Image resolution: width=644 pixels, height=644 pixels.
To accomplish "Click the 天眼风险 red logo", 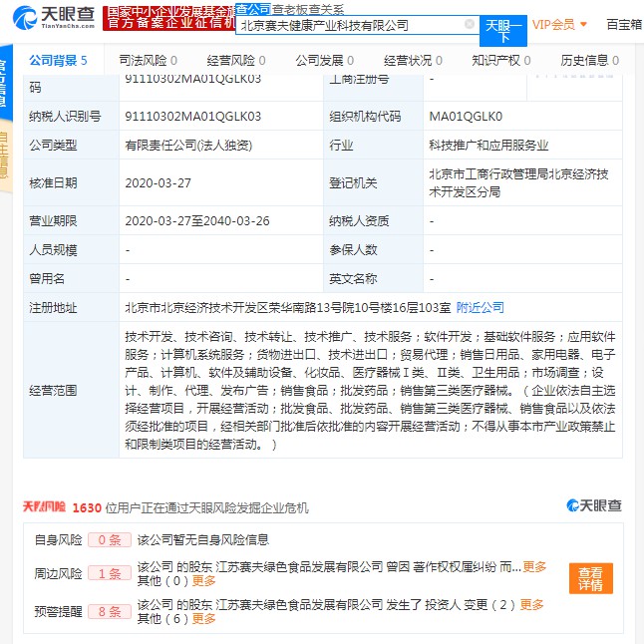I will click(44, 506).
